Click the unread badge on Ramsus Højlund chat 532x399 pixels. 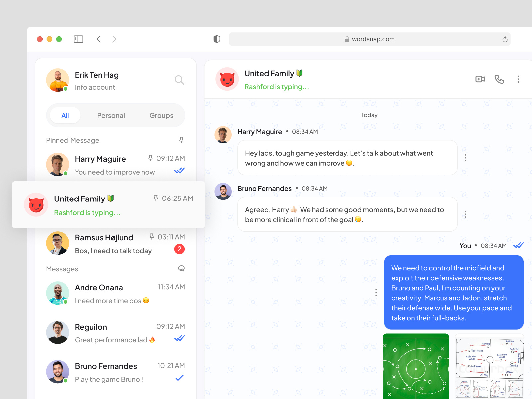point(180,249)
